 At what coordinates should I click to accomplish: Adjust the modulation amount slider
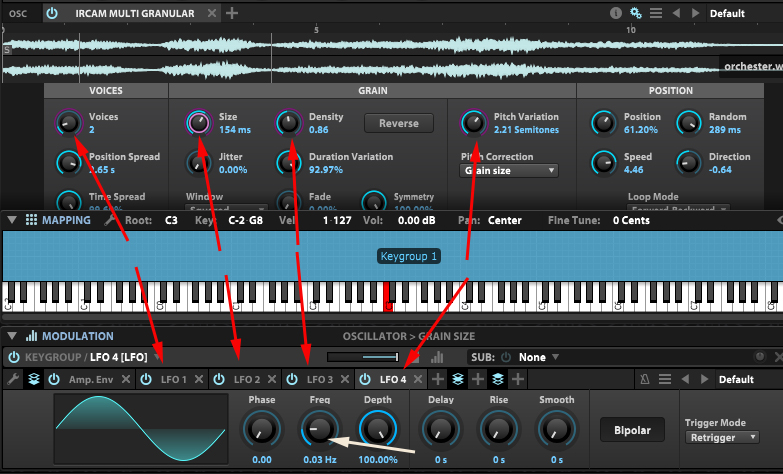pyautogui.click(x=363, y=357)
